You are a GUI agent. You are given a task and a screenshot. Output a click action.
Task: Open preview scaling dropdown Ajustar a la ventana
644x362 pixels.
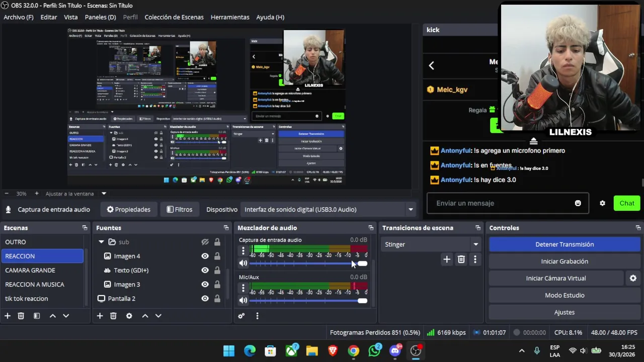(104, 194)
